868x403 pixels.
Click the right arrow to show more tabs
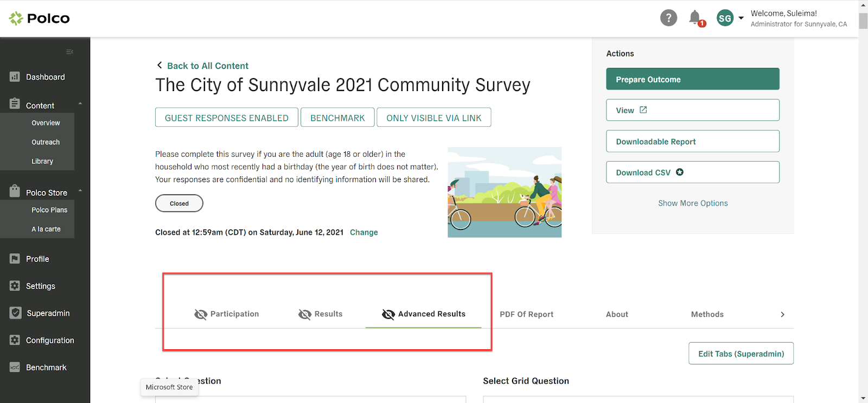point(782,315)
